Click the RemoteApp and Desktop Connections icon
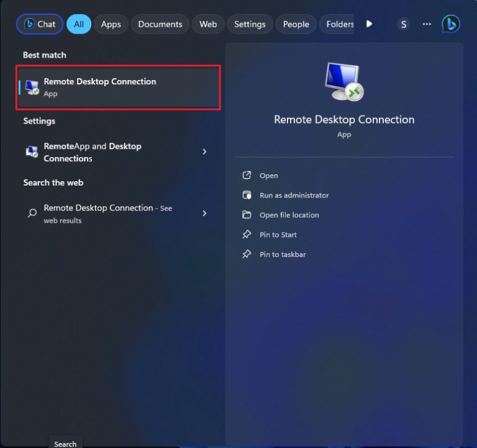The height and width of the screenshot is (448, 477). [x=32, y=152]
